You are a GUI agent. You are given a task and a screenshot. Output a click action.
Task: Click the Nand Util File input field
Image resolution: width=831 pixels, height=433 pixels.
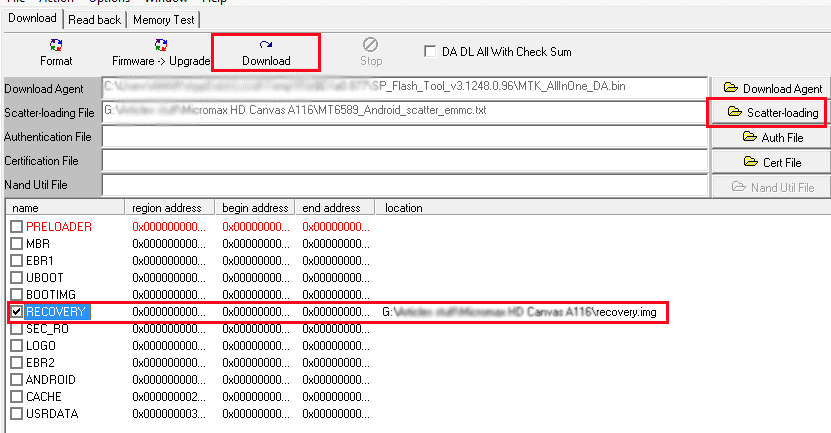pyautogui.click(x=405, y=185)
